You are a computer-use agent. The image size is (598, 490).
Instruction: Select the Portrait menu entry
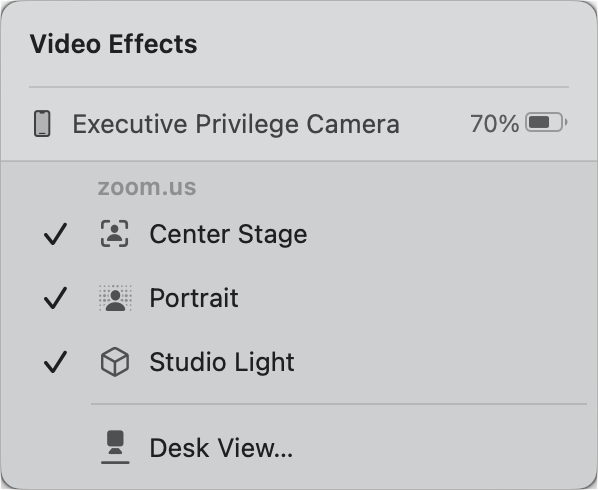(x=299, y=298)
